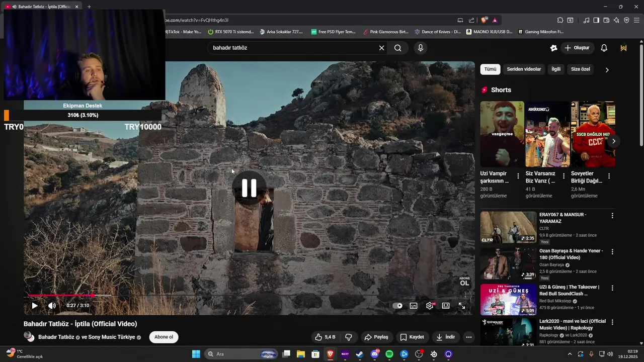The image size is (644, 362).
Task: Click the sparkle icon left of Oluştur
Action: (x=554, y=48)
